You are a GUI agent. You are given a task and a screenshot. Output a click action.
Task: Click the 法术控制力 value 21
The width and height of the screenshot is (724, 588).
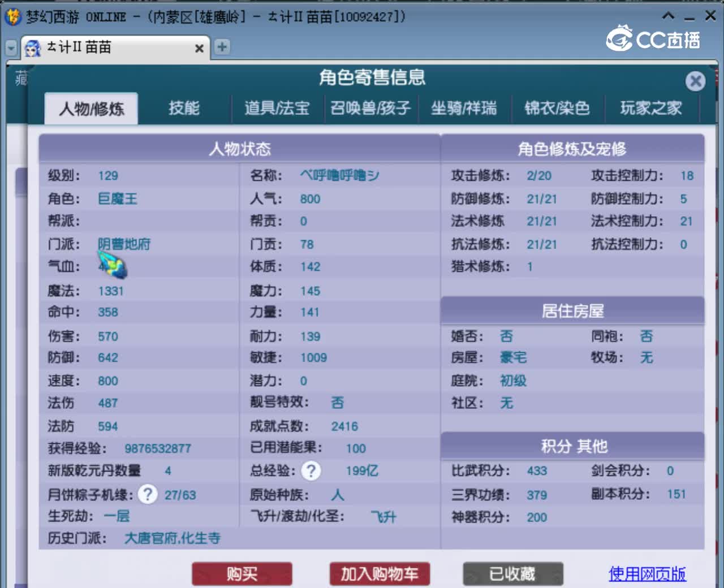click(x=686, y=221)
